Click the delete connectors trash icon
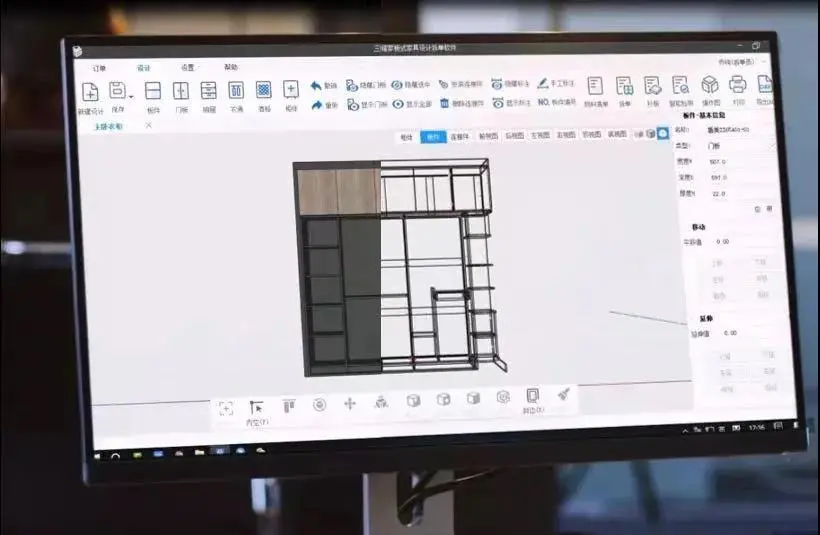 point(445,103)
